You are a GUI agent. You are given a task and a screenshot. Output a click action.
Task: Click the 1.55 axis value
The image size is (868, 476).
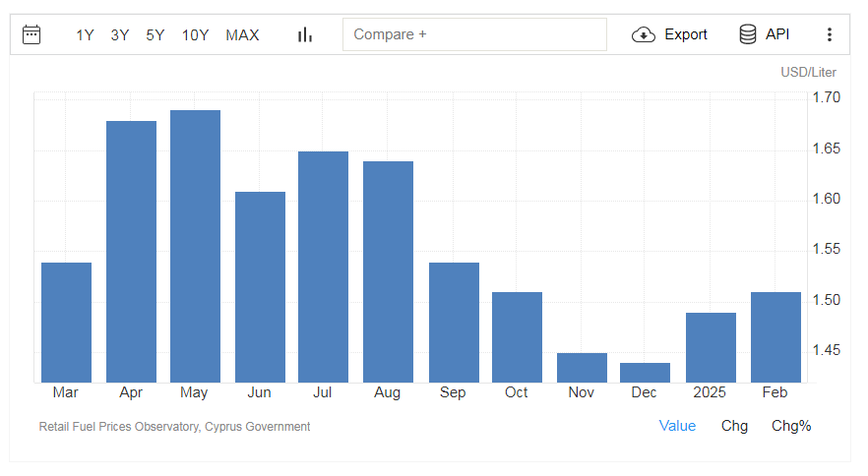(x=826, y=249)
